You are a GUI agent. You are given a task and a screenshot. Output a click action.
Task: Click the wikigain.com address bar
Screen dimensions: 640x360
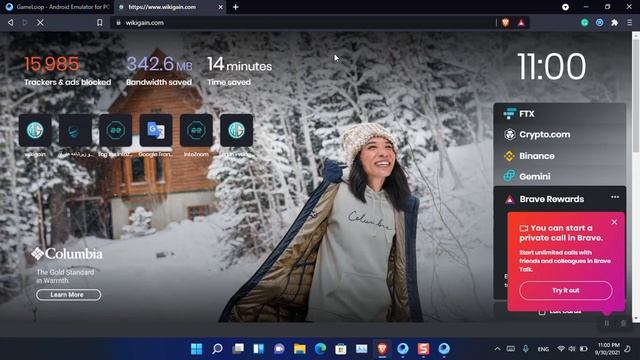click(302, 23)
